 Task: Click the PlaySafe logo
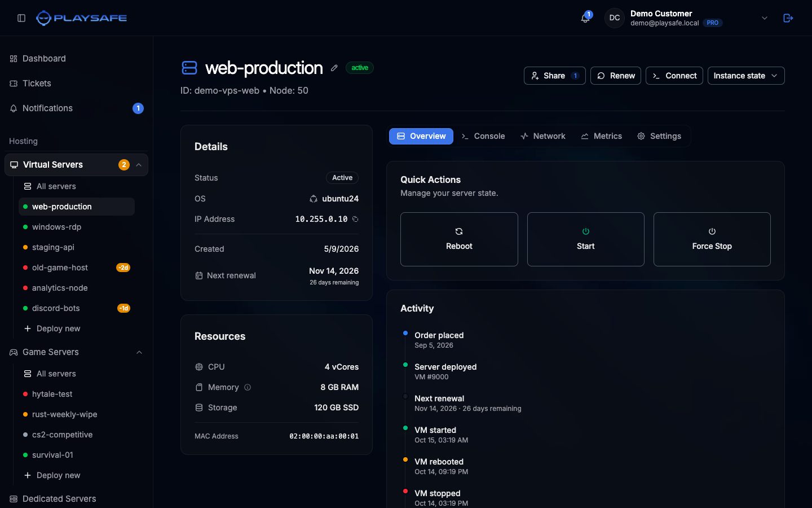coord(81,18)
